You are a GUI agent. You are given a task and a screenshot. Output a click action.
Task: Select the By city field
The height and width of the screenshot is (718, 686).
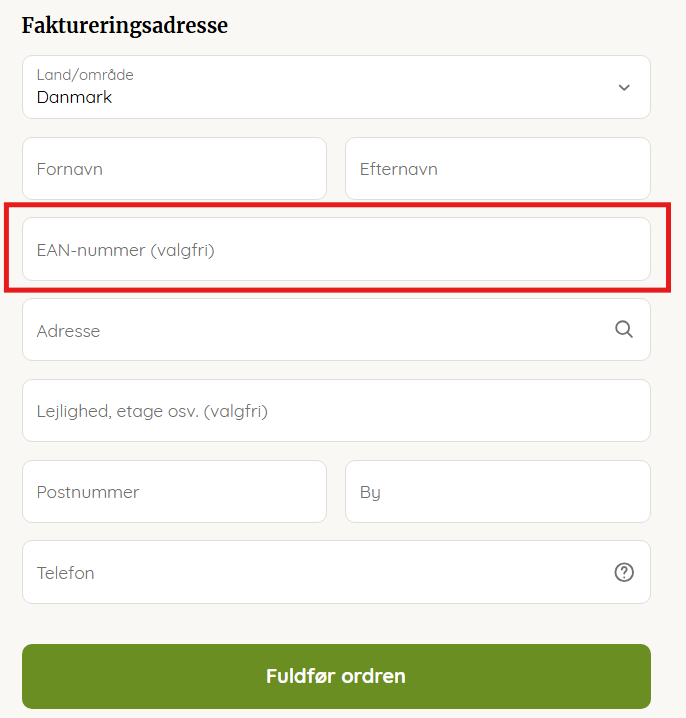[x=497, y=492]
